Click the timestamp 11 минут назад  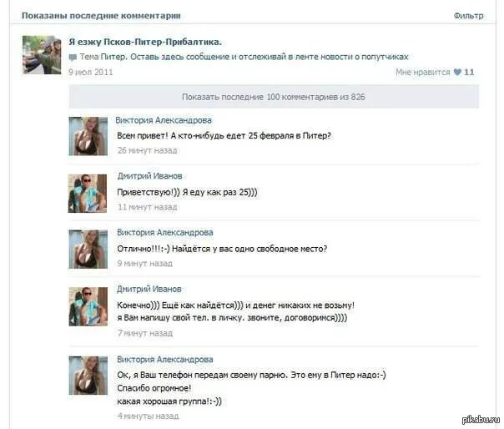(x=147, y=207)
